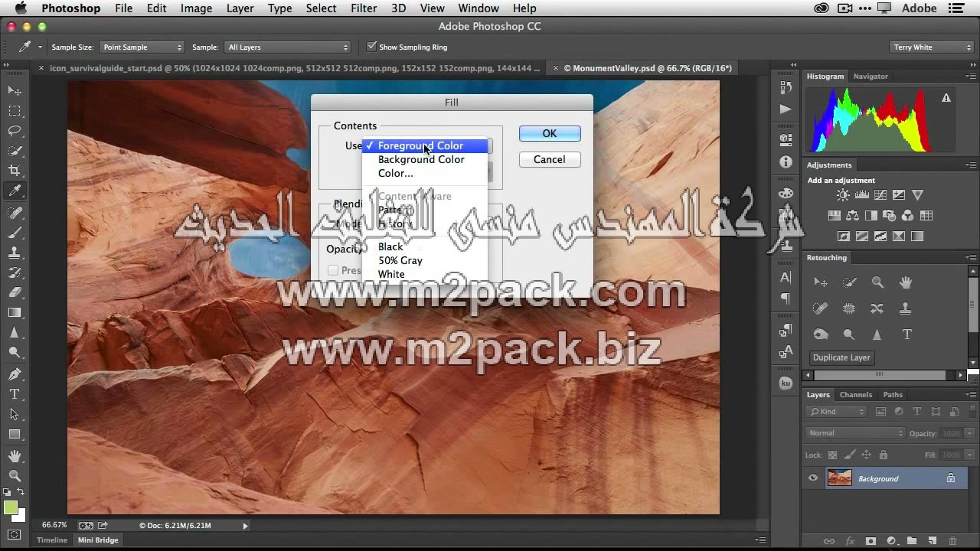980x551 pixels.
Task: Add an Exposure adjustment
Action: 899,195
